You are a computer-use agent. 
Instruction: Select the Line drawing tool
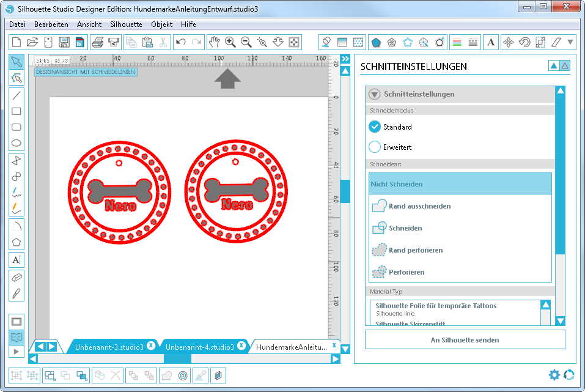[17, 95]
